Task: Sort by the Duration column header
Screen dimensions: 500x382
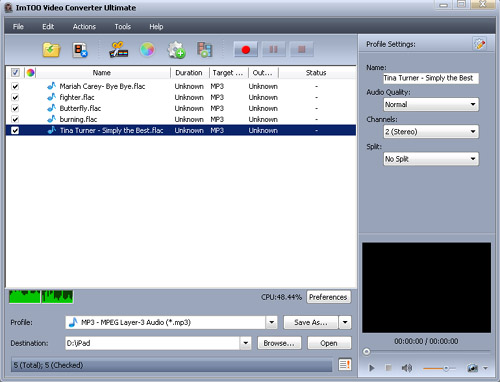Action: tap(189, 73)
